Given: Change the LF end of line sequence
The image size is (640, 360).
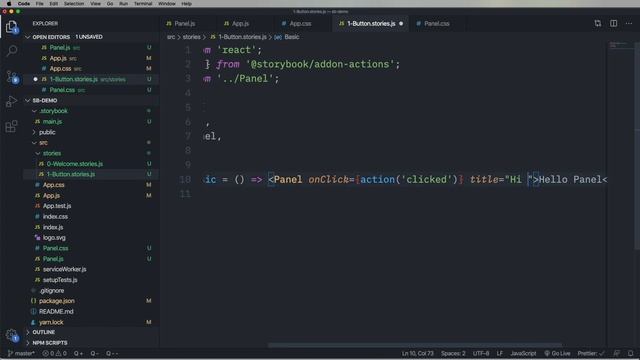Looking at the screenshot, I should click(x=500, y=353).
